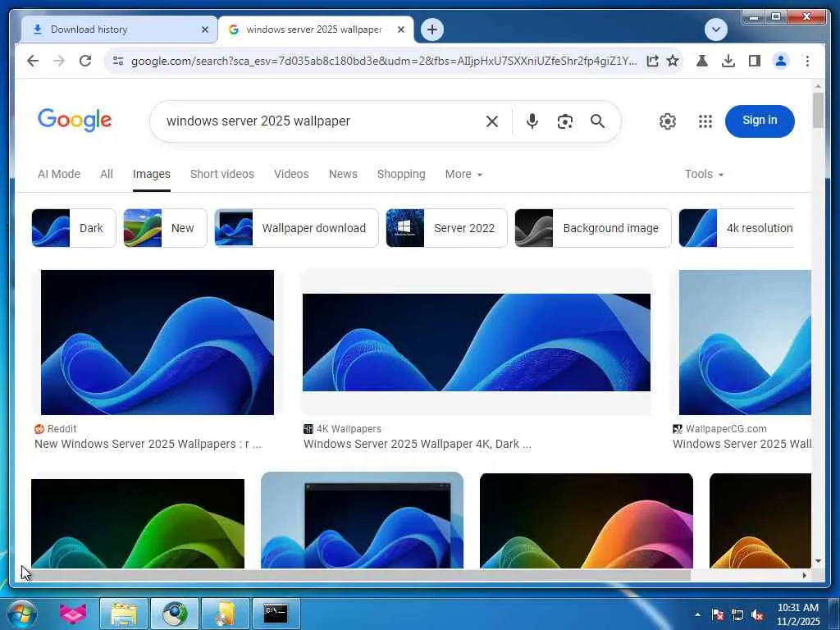Click the vertical scrollbar thumb
The image size is (840, 630).
pyautogui.click(x=818, y=111)
